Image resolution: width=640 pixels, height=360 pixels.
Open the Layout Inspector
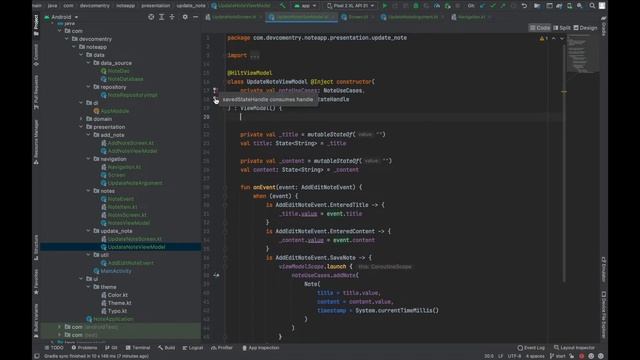(574, 348)
